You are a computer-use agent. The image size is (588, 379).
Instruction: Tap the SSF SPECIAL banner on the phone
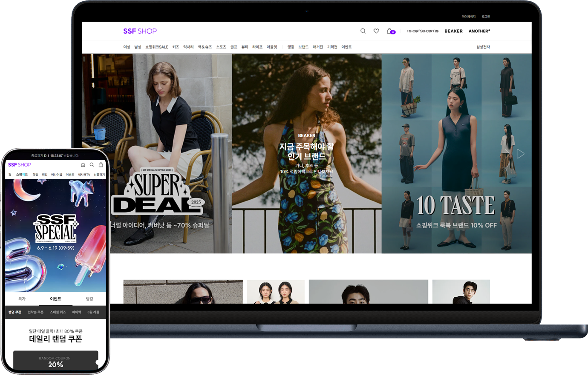click(x=55, y=235)
